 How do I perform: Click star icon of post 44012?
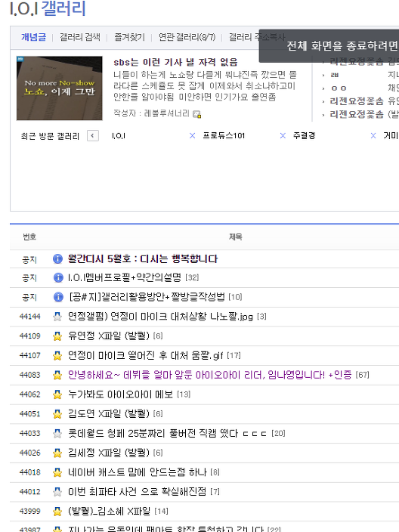(x=57, y=492)
